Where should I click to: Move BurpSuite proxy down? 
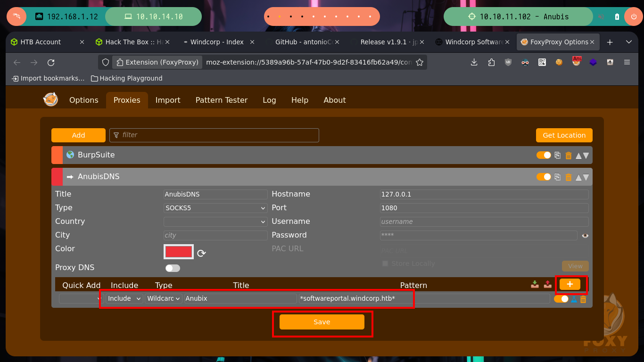point(586,155)
